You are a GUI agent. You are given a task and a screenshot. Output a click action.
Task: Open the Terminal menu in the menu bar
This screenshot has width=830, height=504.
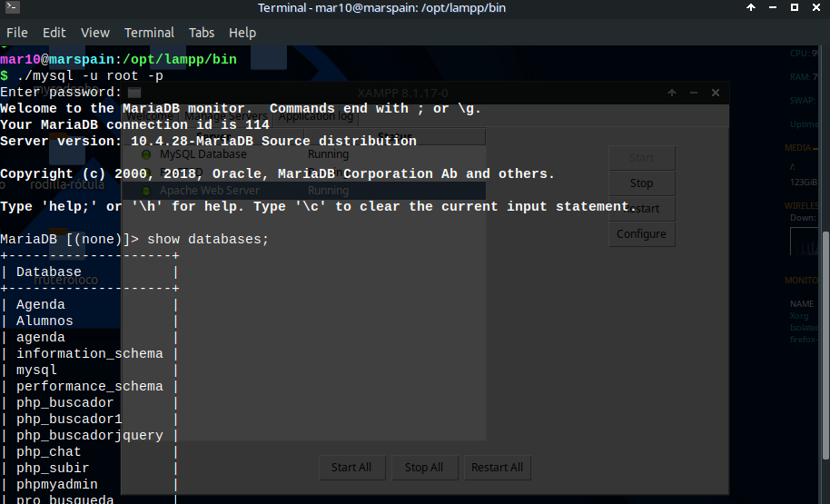point(149,32)
